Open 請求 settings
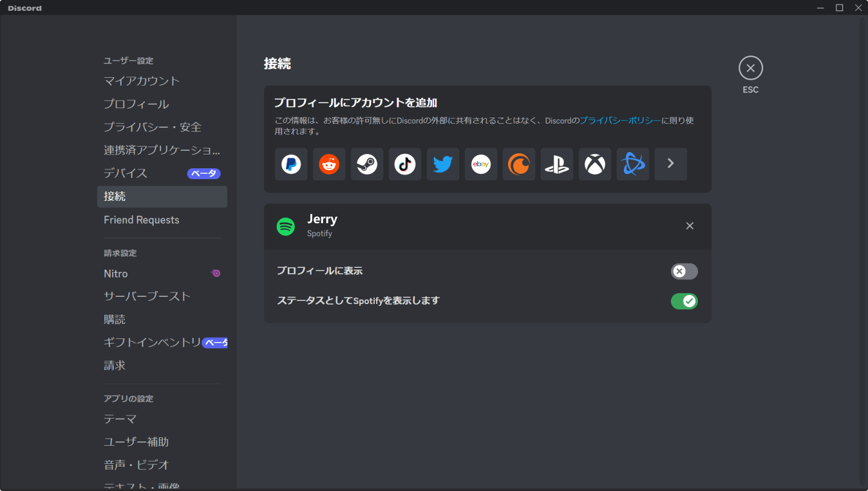Viewport: 868px width, 491px height. tap(162, 365)
